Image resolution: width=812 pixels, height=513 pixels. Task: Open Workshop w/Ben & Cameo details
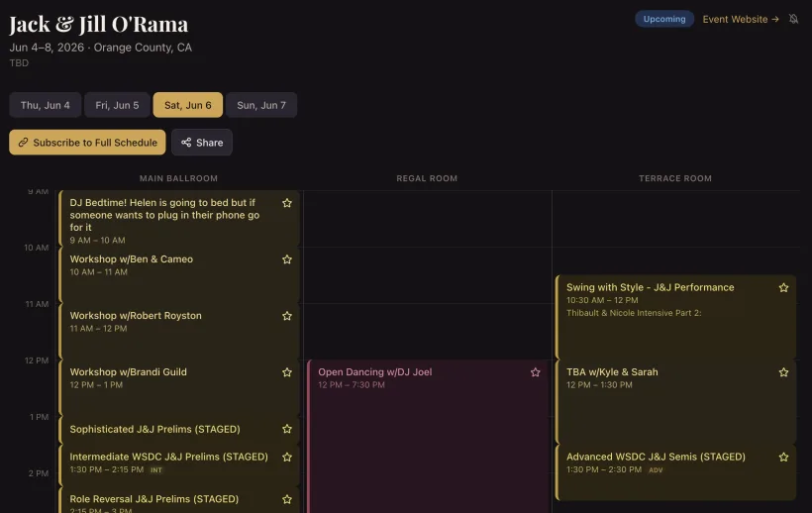tap(179, 275)
